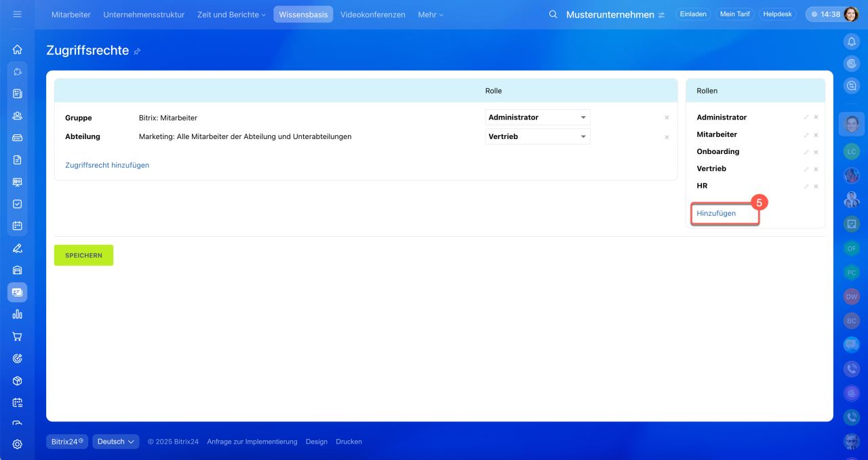Image resolution: width=868 pixels, height=460 pixels.
Task: Click the settings gear in sidebar
Action: click(x=18, y=444)
